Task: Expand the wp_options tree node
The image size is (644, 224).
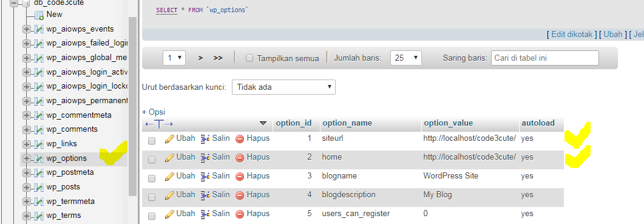Action: point(27,158)
